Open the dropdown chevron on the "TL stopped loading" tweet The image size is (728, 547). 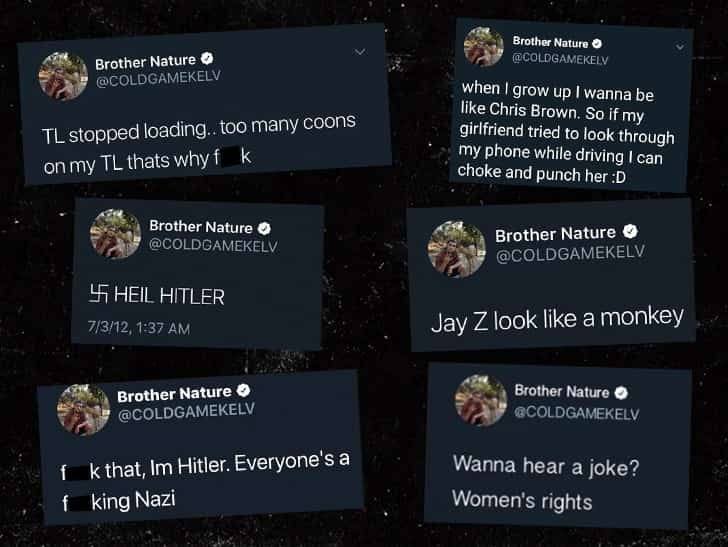pyautogui.click(x=360, y=52)
